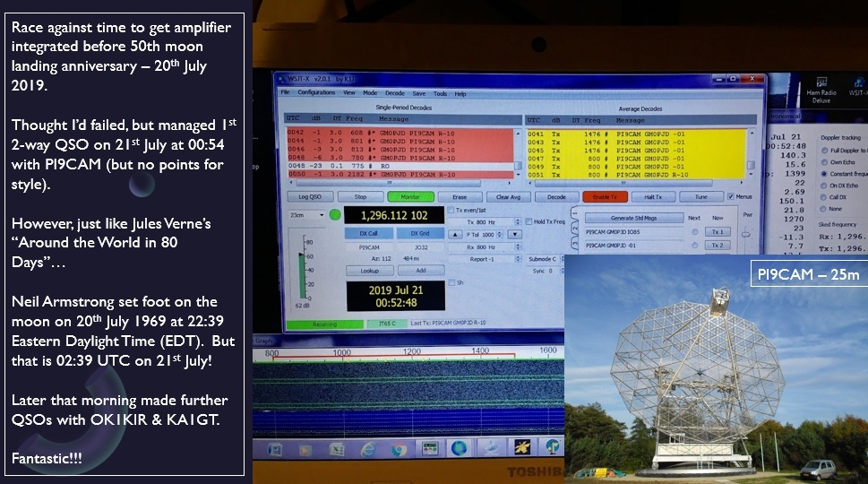The height and width of the screenshot is (484, 868).
Task: Select Own Echo Doppler option
Action: click(824, 162)
